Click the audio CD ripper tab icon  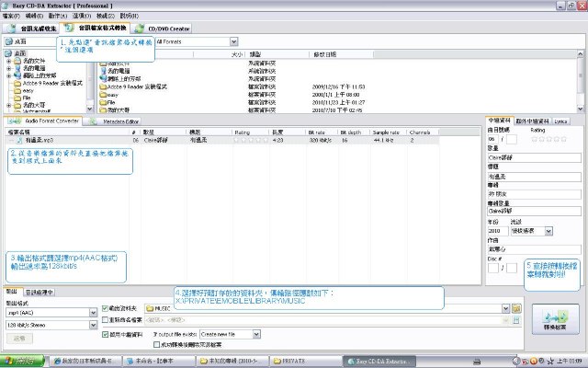tap(11, 29)
